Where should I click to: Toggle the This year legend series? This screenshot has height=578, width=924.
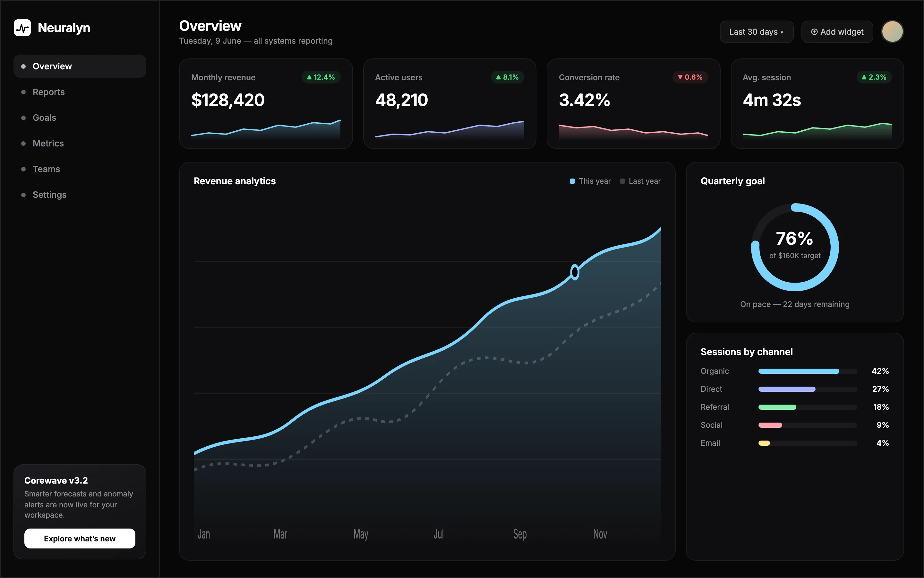(590, 181)
